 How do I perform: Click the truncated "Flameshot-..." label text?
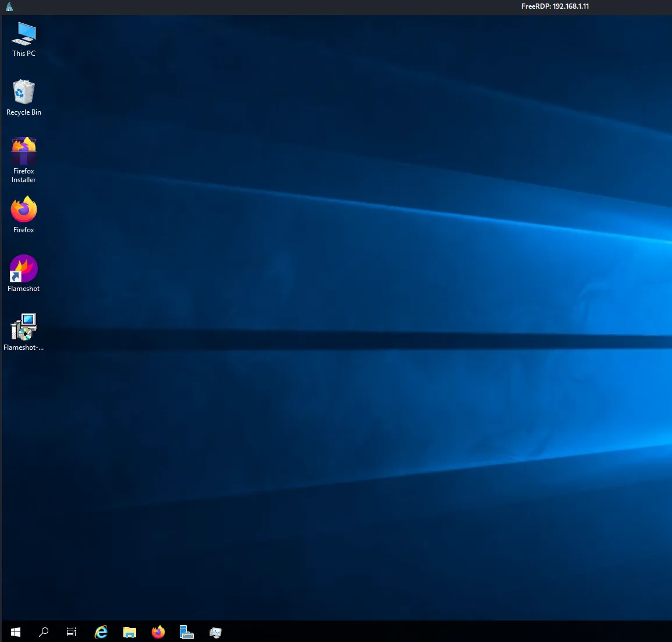pos(24,347)
